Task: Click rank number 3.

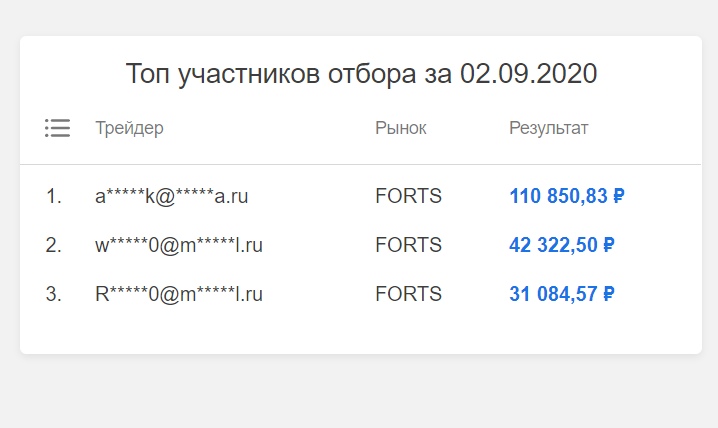Action: point(54,294)
